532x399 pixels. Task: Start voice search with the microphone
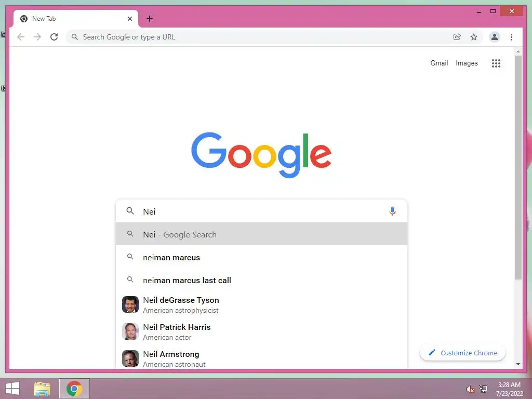tap(392, 211)
